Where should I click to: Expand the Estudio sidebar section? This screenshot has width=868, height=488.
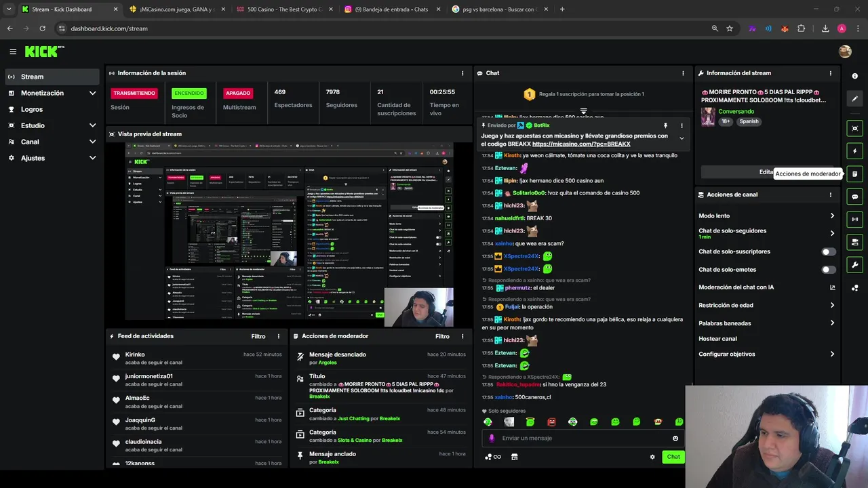tap(92, 125)
